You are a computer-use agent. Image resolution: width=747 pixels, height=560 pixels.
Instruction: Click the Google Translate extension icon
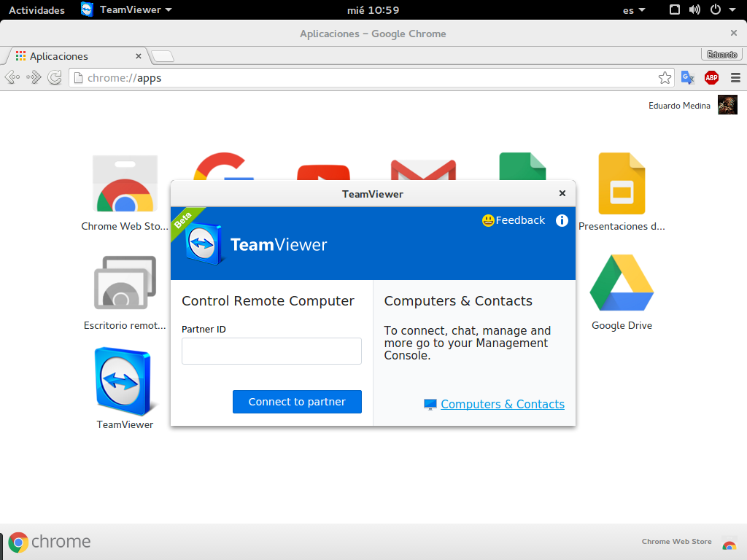click(x=688, y=77)
